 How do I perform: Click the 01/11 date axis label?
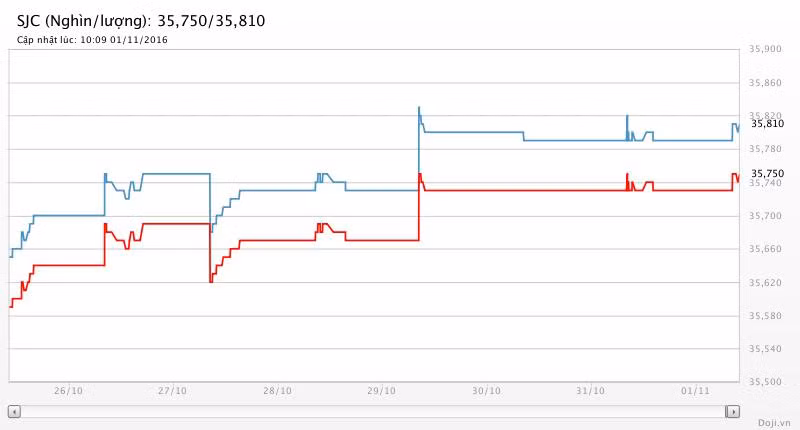tap(694, 391)
